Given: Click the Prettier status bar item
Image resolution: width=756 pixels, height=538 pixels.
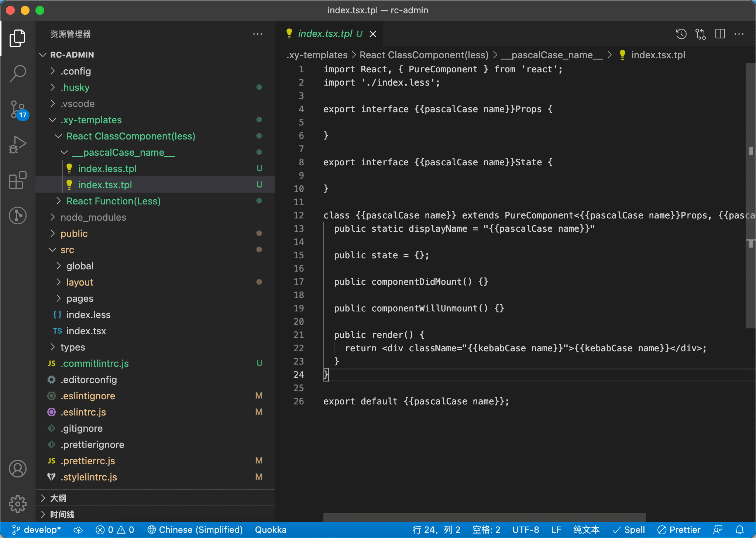Looking at the screenshot, I should click(679, 530).
